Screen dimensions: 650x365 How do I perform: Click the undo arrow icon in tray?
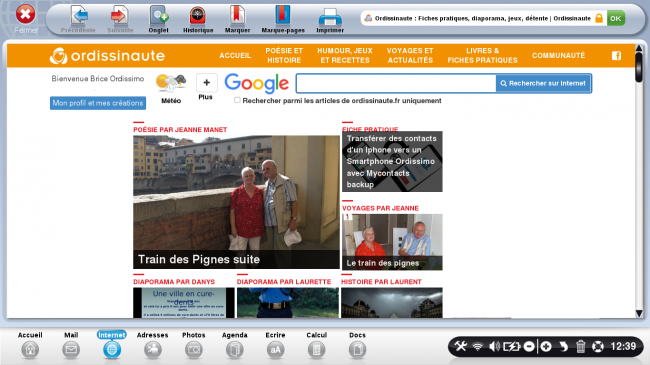[563, 346]
